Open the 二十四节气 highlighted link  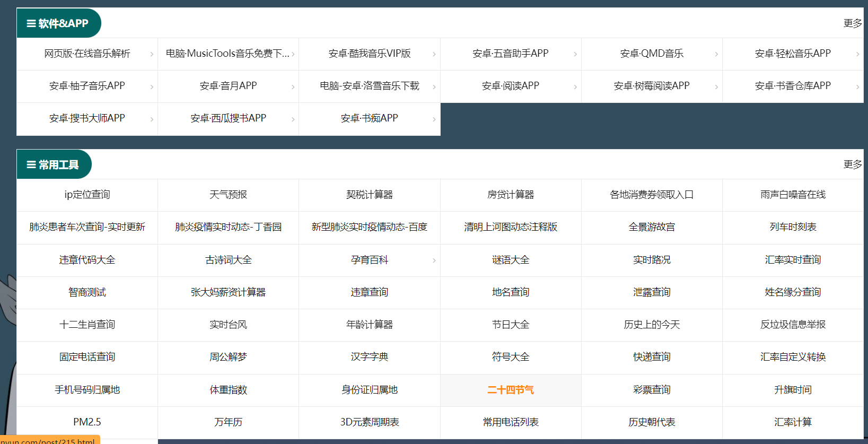point(510,390)
